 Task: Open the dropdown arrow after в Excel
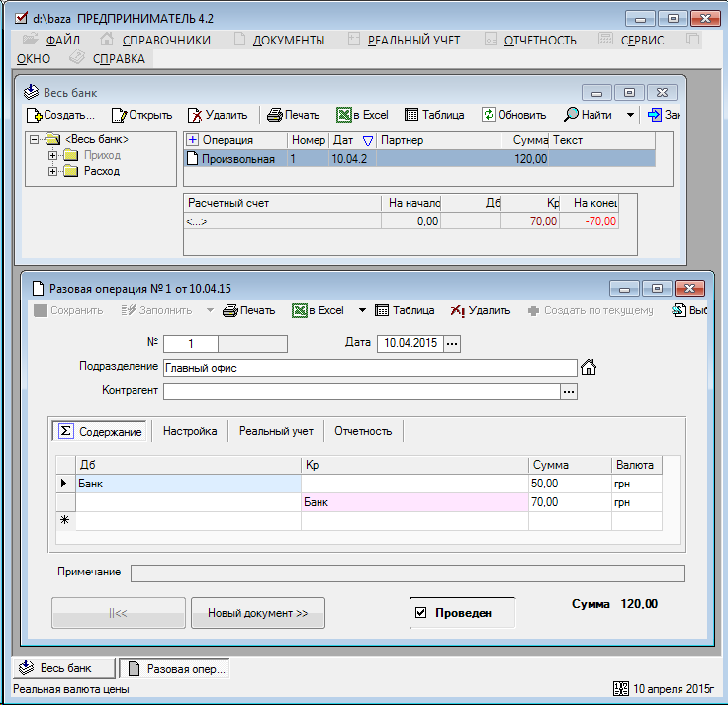coord(362,310)
